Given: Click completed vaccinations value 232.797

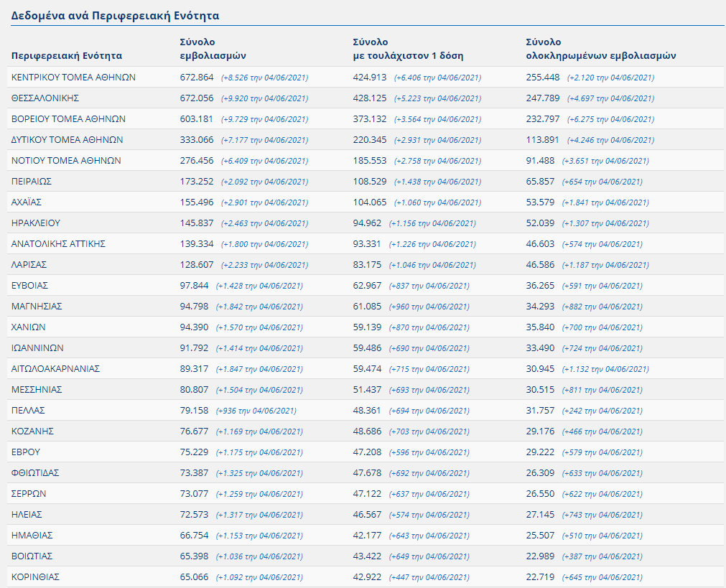Looking at the screenshot, I should 543,119.
